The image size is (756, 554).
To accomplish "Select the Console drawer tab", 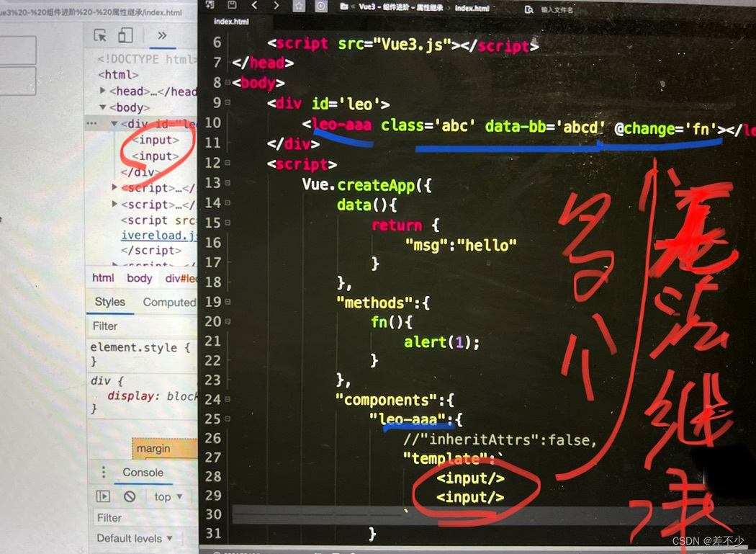I will pyautogui.click(x=143, y=473).
